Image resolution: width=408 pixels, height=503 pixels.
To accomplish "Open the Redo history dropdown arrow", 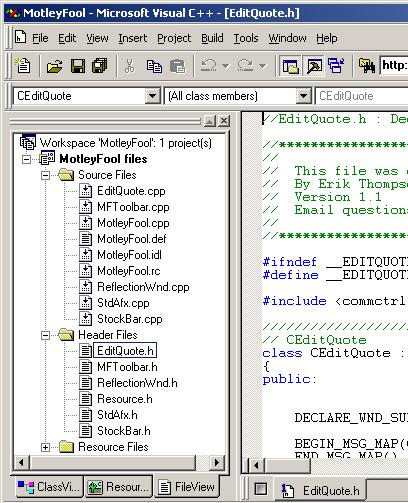I will pos(263,66).
